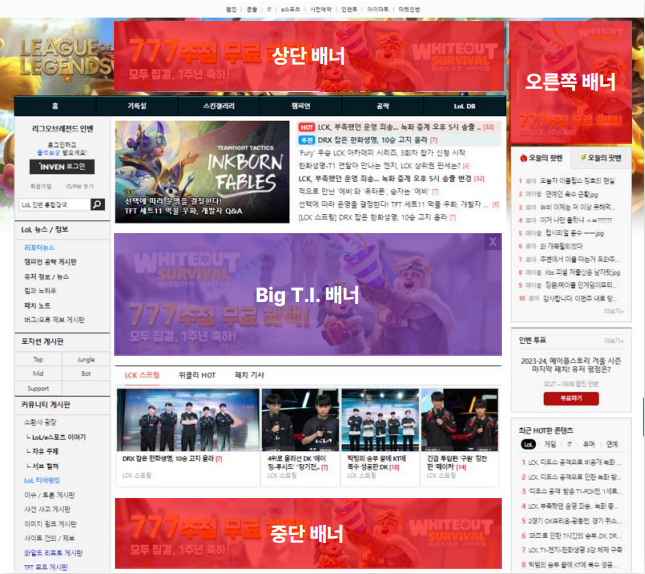Open 유저 정보 / 뉴스 sidebar link
The image size is (645, 574).
point(46,277)
